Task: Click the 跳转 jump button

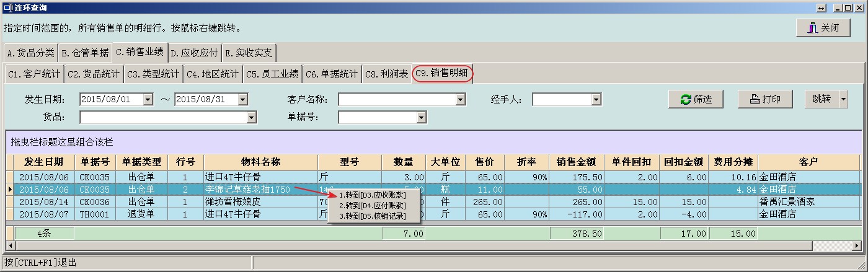Action: [x=821, y=99]
